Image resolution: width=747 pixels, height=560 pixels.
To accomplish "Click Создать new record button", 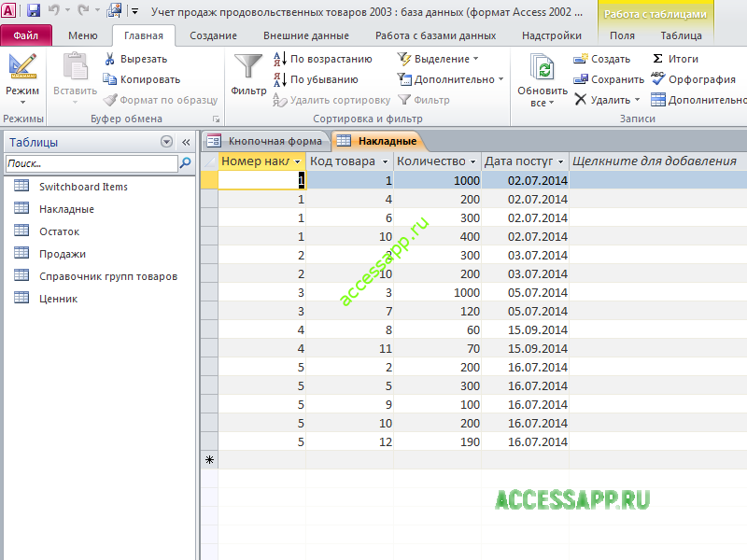I will 601,59.
